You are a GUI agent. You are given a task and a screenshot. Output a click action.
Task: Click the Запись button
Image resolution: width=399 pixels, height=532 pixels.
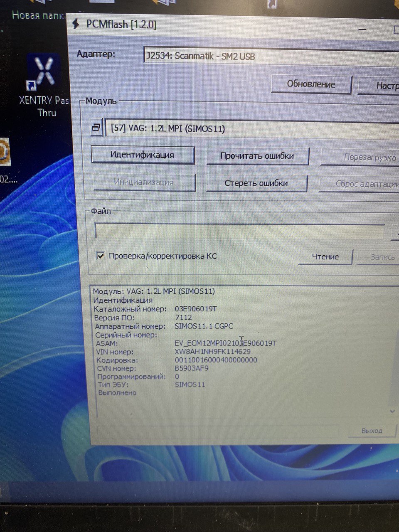click(x=382, y=257)
